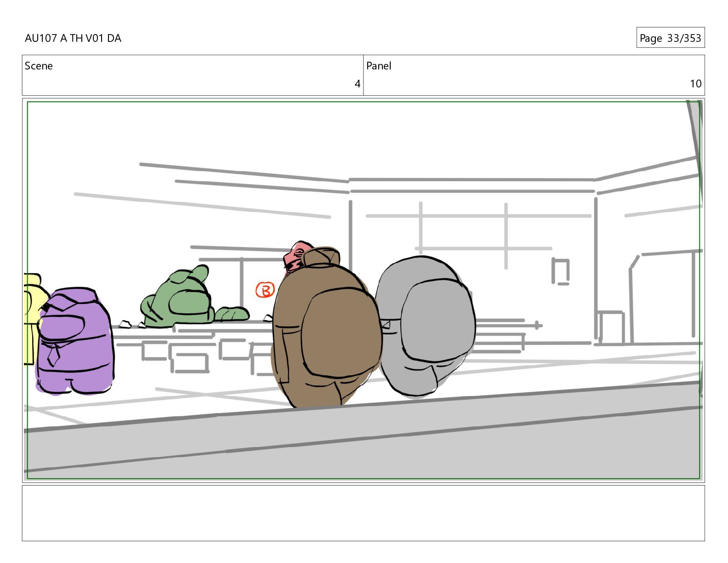Click the scene number '4'

coord(357,84)
